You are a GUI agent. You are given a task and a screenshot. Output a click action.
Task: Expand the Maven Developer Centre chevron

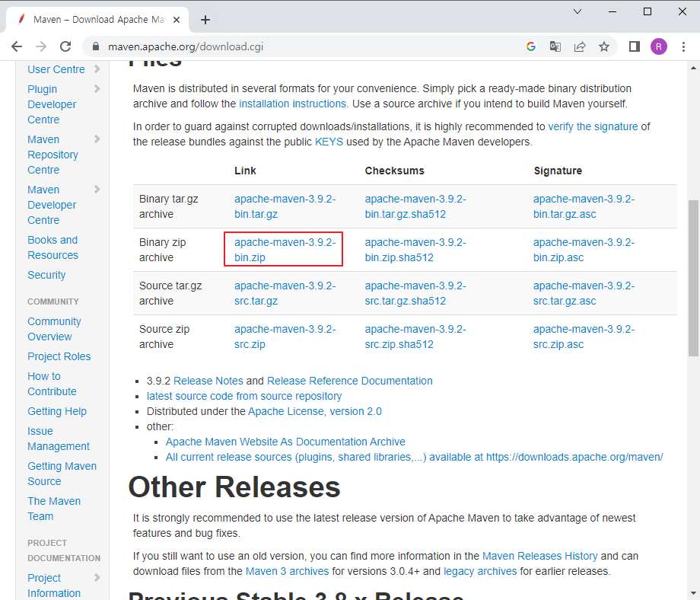(x=97, y=190)
